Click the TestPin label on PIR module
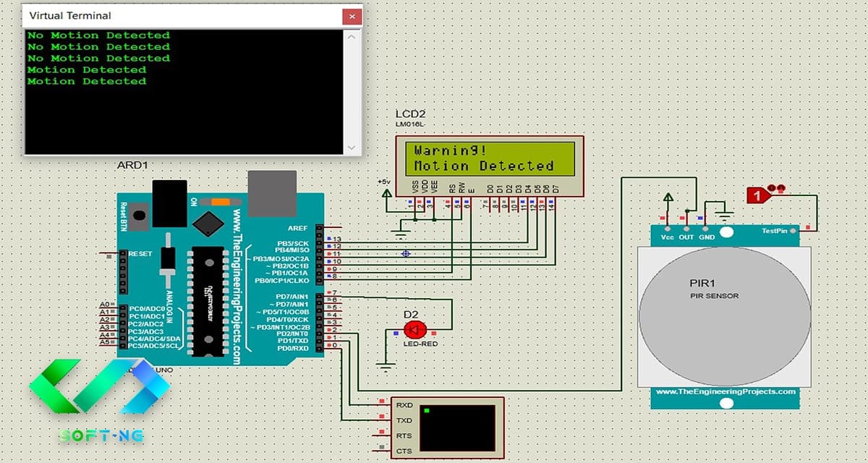The height and width of the screenshot is (463, 868). click(774, 231)
